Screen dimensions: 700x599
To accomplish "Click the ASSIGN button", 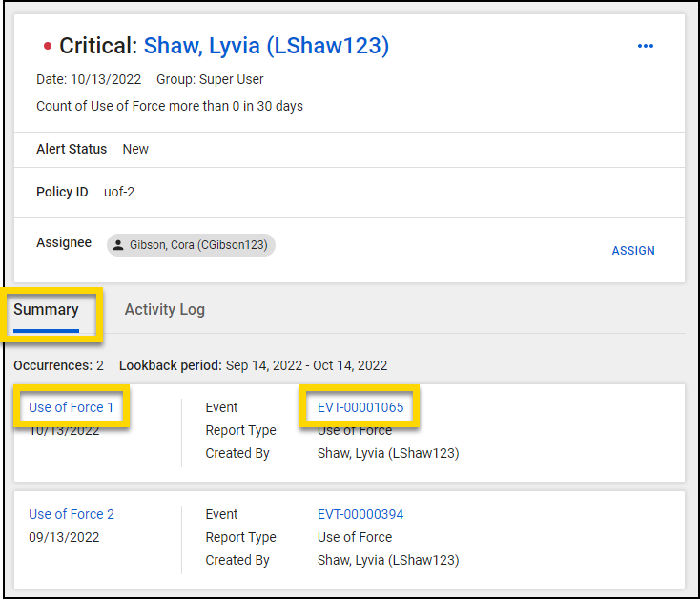I will point(633,251).
